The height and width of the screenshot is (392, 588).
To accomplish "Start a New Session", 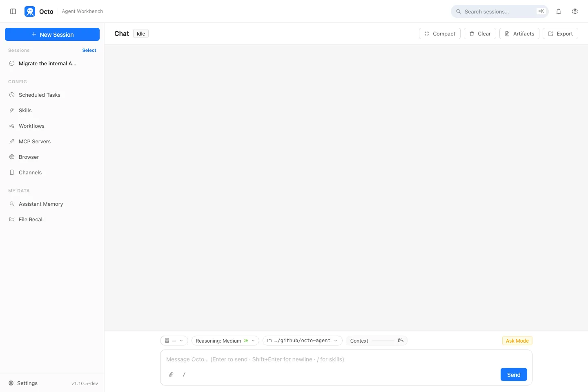I will click(52, 34).
